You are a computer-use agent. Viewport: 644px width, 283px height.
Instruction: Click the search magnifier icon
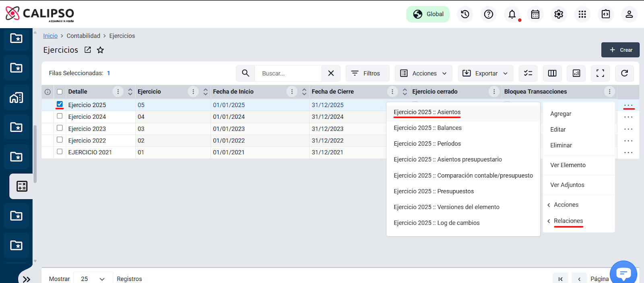[x=246, y=73]
